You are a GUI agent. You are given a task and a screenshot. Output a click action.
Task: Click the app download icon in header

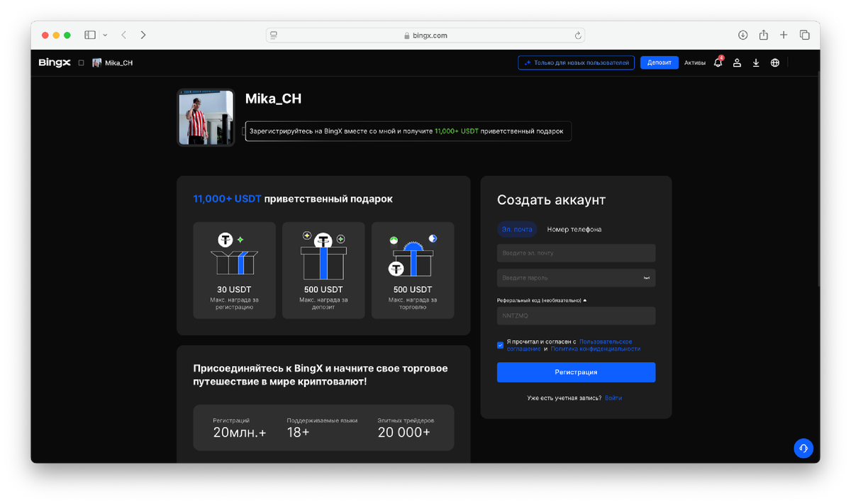point(756,63)
